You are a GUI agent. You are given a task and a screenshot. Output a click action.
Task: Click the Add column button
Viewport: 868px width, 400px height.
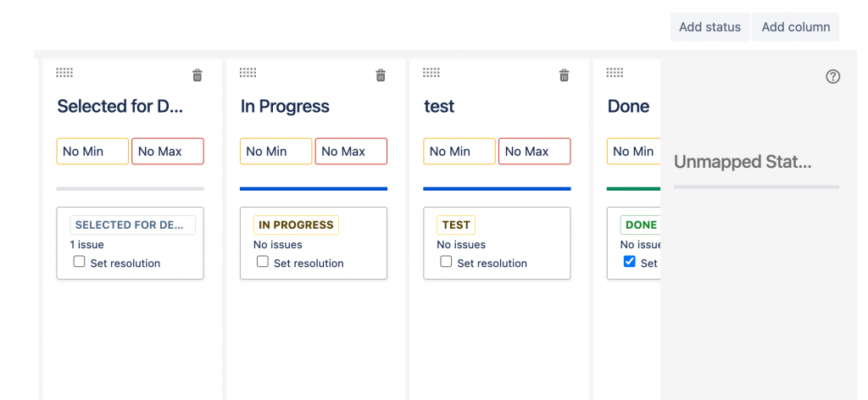tap(795, 27)
